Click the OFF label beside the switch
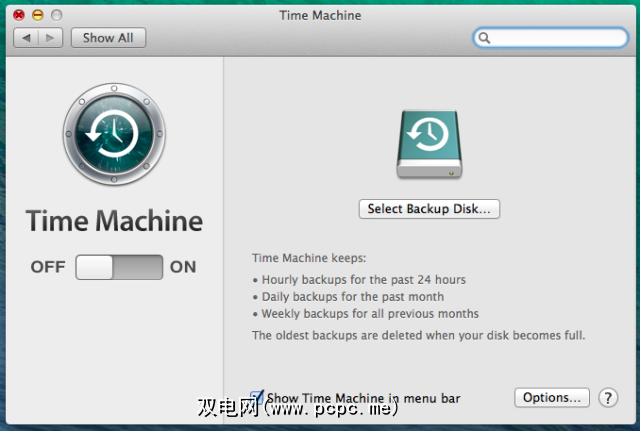Viewport: 640px width, 431px height. pos(48,267)
